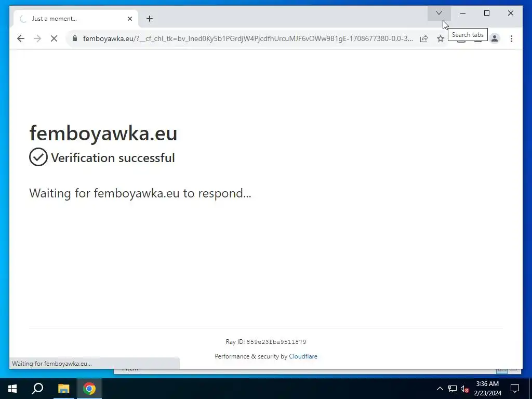The image size is (532, 399).
Task: Go back to the previous page
Action: click(x=21, y=38)
